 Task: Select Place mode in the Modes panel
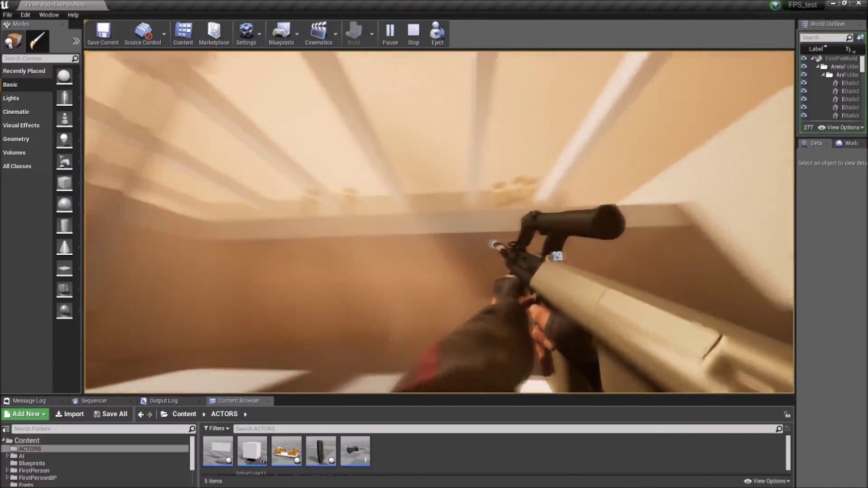(x=13, y=41)
